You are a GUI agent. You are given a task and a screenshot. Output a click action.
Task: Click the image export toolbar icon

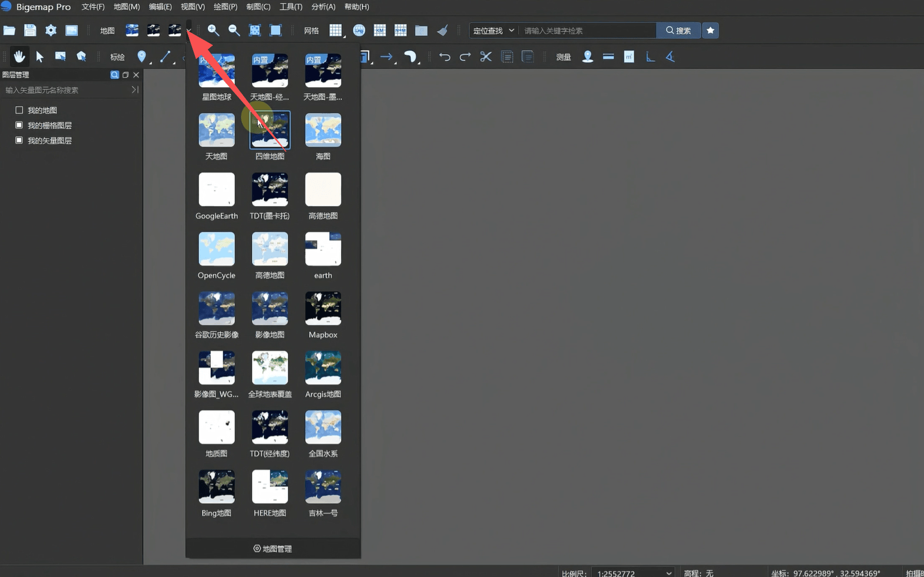point(71,31)
